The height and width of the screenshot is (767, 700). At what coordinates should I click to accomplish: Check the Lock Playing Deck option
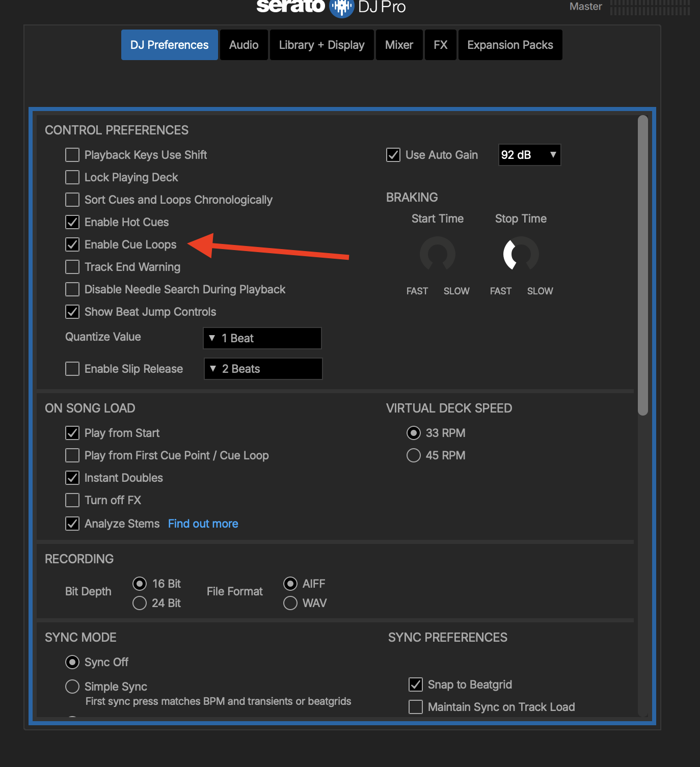coord(72,177)
